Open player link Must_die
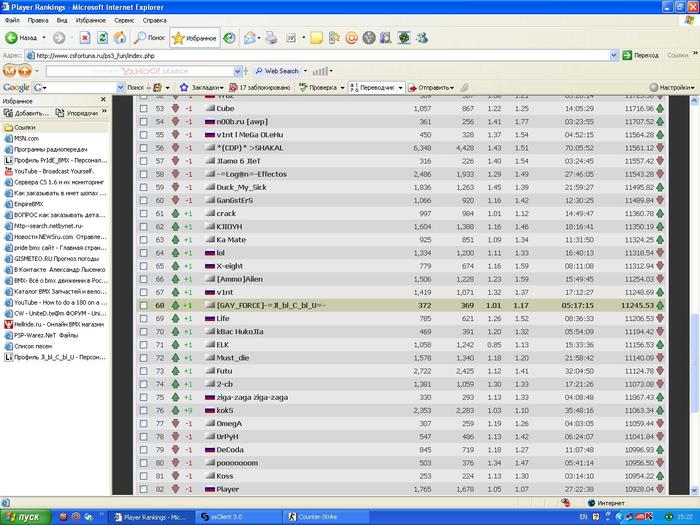 233,358
